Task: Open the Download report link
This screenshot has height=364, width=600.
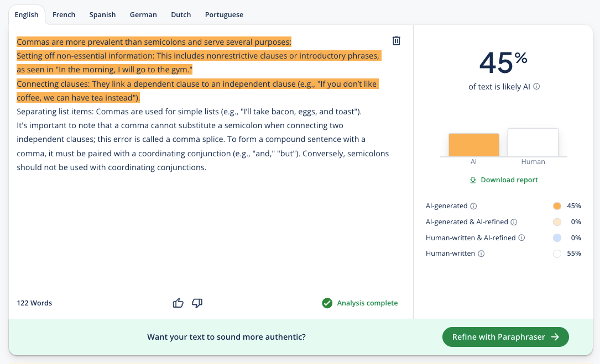Action: 508,180
